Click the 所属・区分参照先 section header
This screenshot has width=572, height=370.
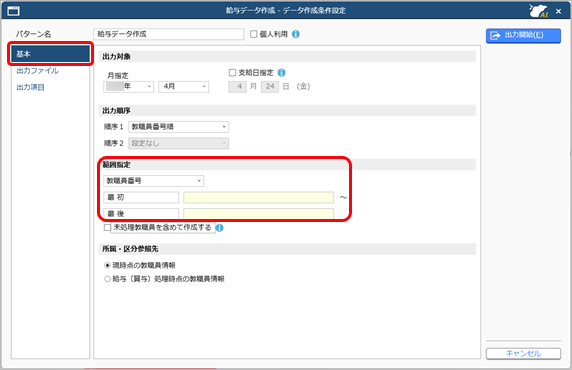pyautogui.click(x=287, y=249)
